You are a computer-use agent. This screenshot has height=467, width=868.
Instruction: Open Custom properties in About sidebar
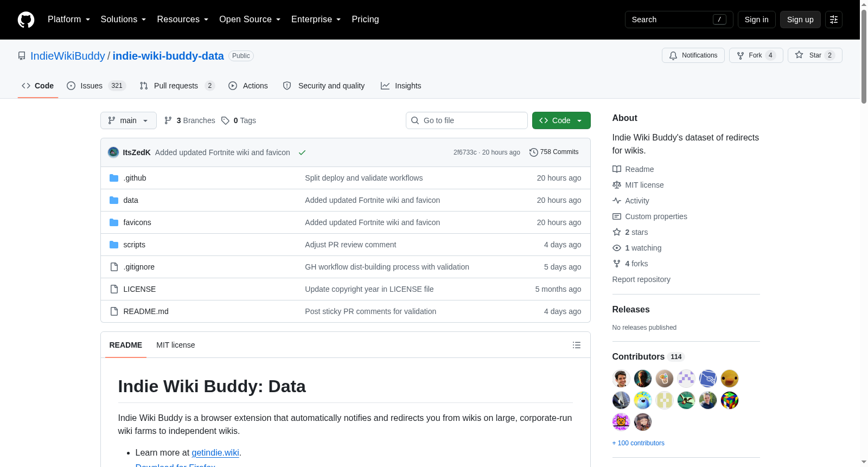tap(650, 216)
